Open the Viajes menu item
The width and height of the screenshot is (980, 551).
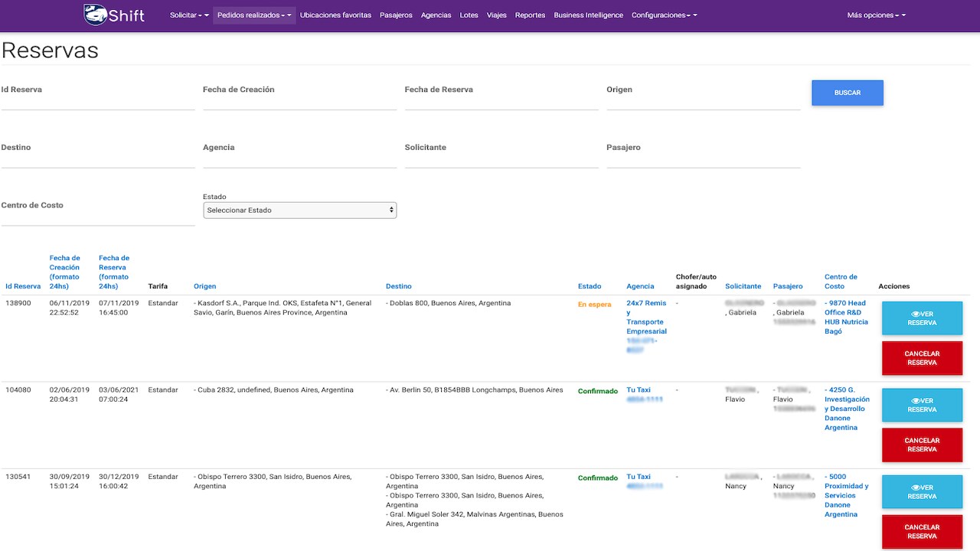coord(497,15)
